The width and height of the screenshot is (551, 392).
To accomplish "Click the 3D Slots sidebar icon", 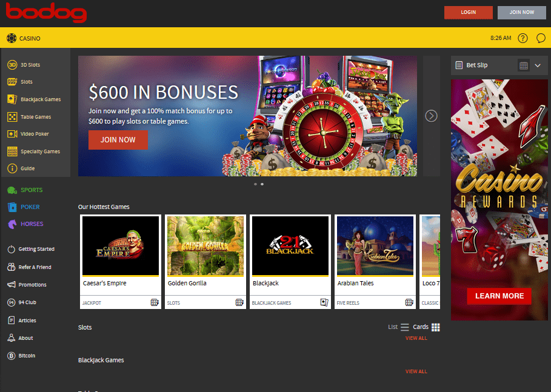I will (x=12, y=65).
